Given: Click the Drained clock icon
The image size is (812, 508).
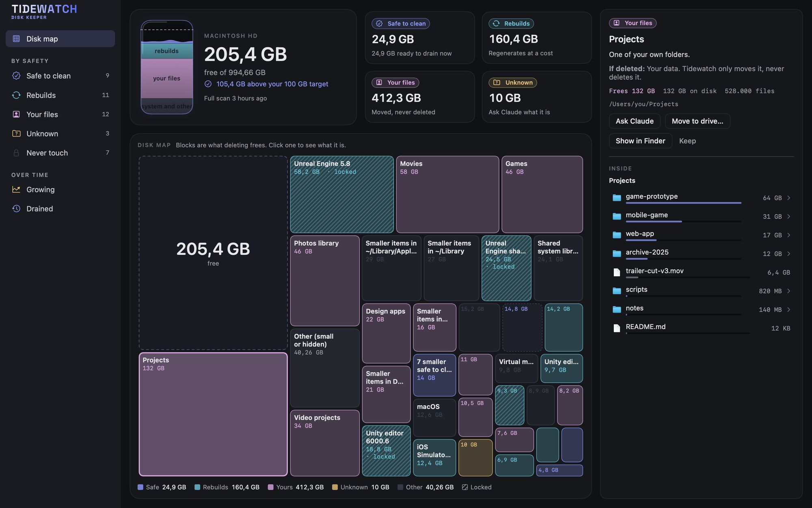Looking at the screenshot, I should click(16, 208).
